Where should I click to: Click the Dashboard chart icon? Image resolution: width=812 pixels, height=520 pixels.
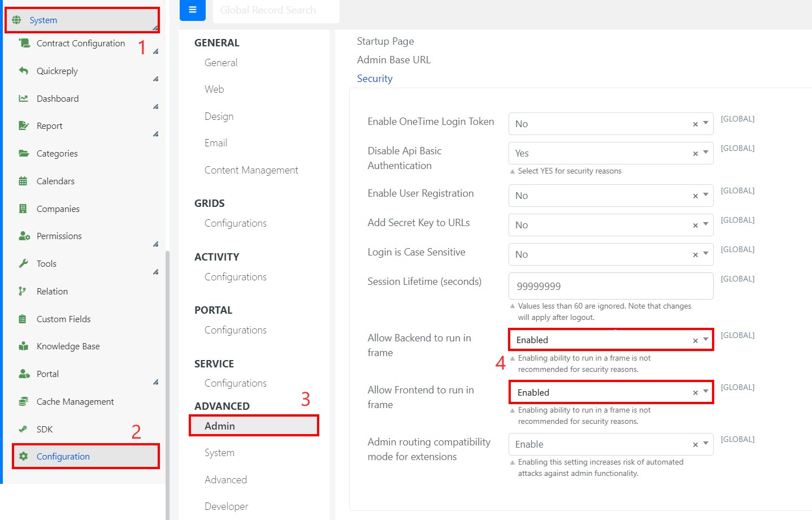(23, 98)
